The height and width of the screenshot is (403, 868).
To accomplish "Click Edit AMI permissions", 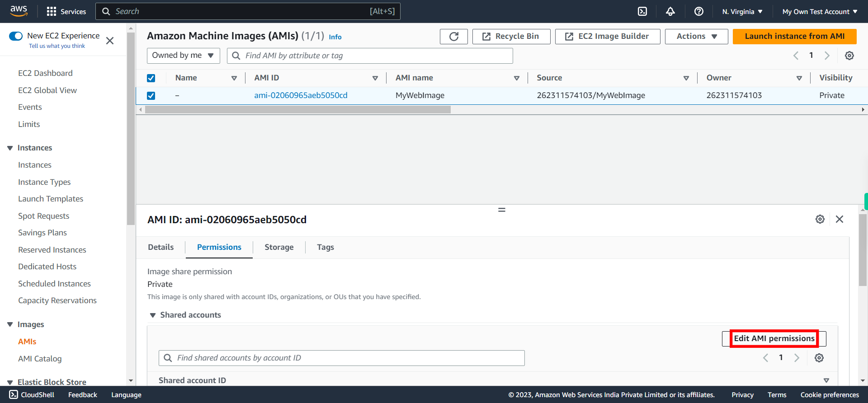I will tap(774, 338).
